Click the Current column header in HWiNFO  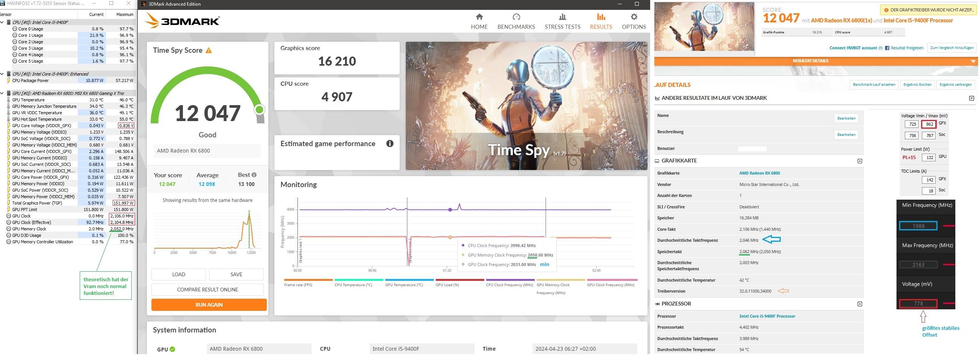point(91,14)
